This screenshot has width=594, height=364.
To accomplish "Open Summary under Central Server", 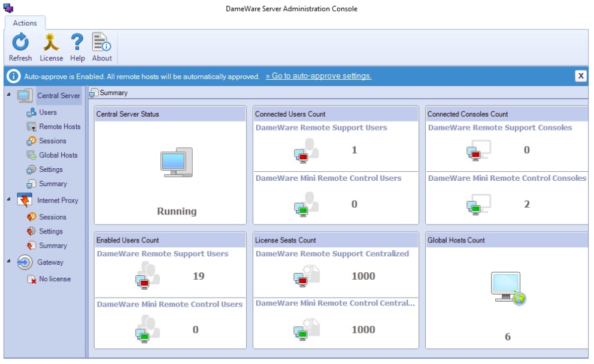I will [x=53, y=184].
